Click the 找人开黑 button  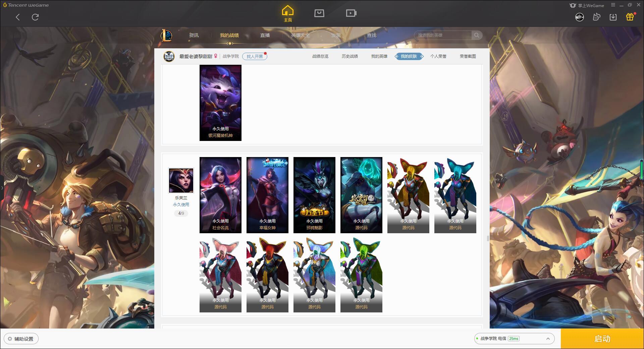pos(255,56)
